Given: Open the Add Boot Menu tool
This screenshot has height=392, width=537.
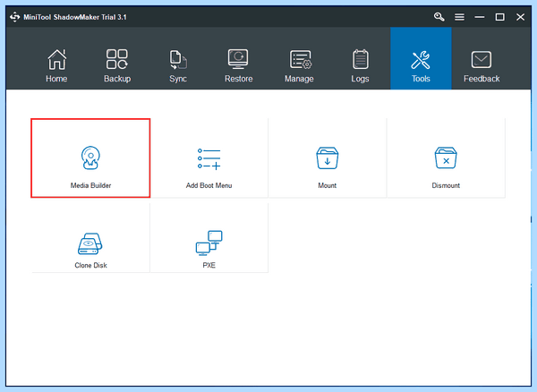Looking at the screenshot, I should pos(209,158).
